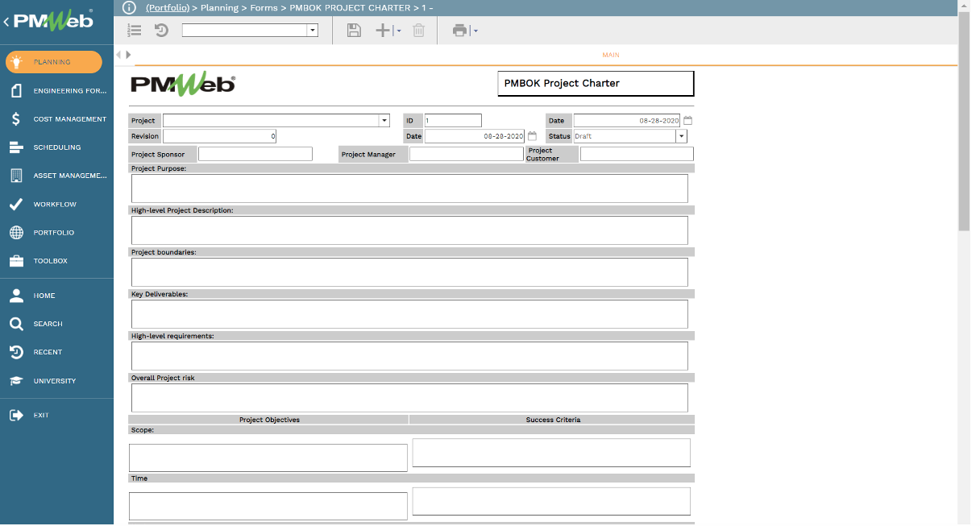Click the Project Customer input field
980x526 pixels.
point(637,154)
